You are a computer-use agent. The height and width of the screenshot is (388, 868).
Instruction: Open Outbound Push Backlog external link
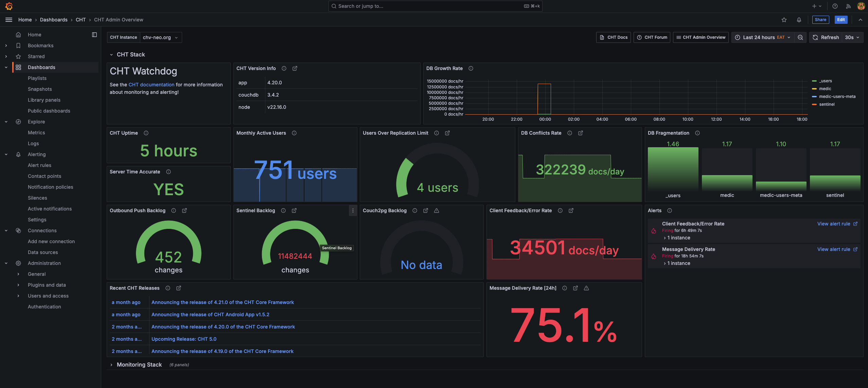click(184, 210)
